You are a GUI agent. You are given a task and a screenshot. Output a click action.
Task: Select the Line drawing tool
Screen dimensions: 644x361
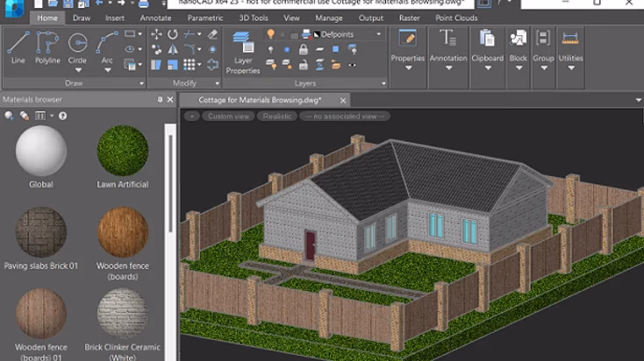18,47
